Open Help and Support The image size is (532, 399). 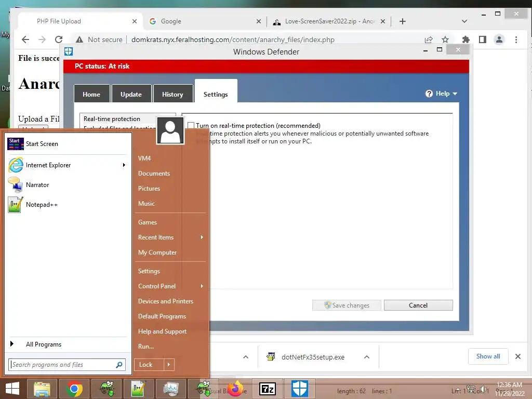[162, 331]
